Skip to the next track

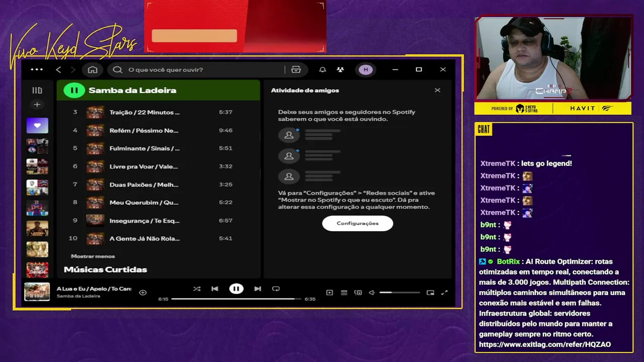coord(258,289)
